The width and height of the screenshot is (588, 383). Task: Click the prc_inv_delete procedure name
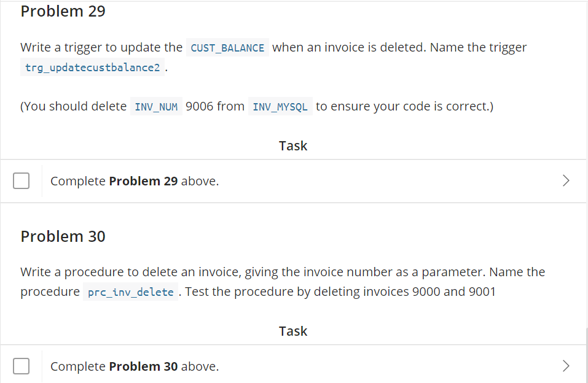pos(130,292)
